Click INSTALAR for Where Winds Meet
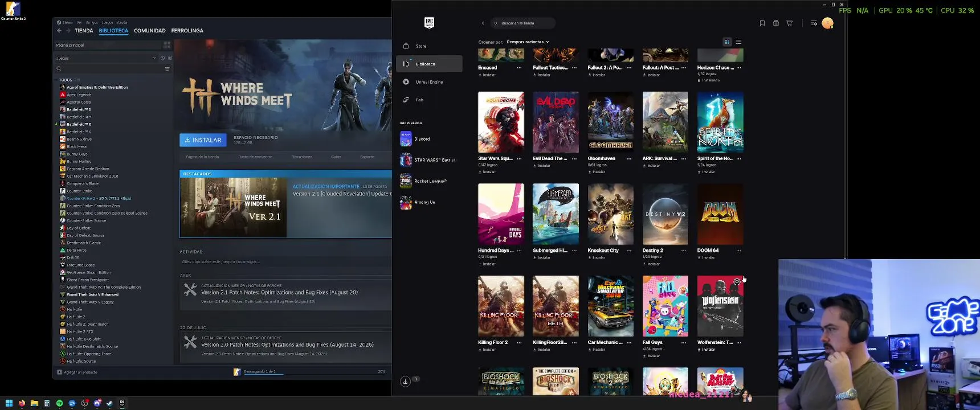This screenshot has width=980, height=410. [203, 140]
